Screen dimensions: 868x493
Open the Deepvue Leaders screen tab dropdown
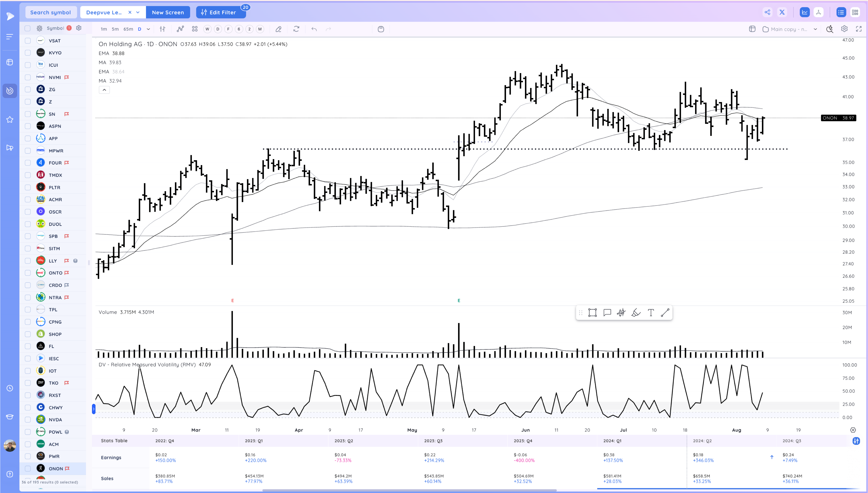tap(138, 12)
